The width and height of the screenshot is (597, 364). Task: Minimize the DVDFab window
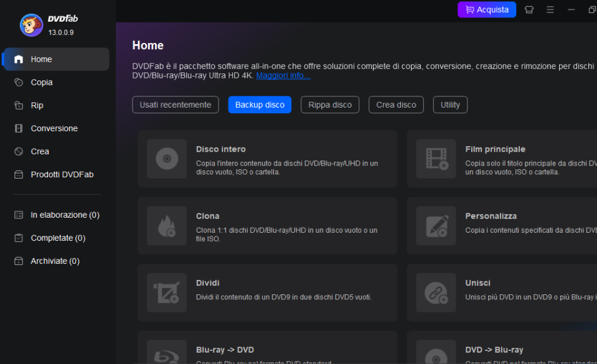(x=571, y=9)
